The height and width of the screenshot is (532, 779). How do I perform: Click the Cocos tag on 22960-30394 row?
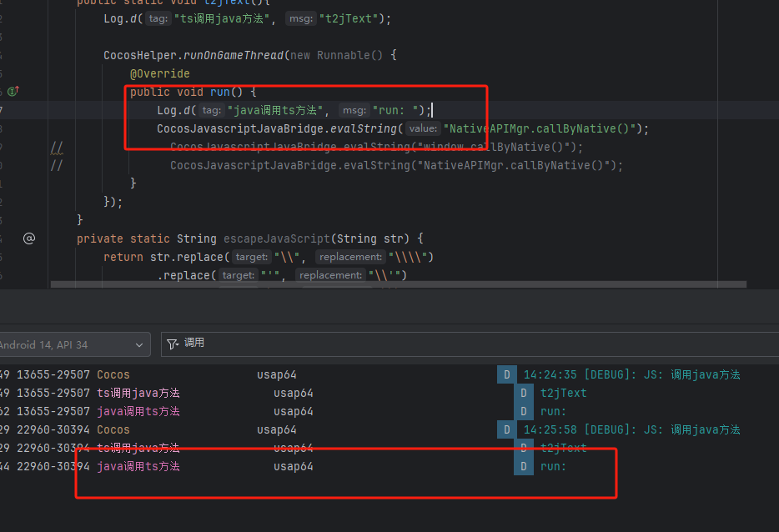[x=113, y=429]
